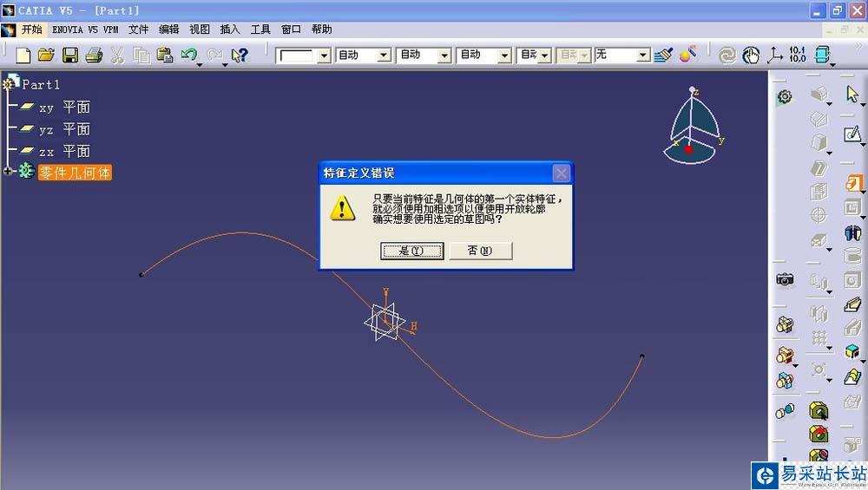Image resolution: width=868 pixels, height=490 pixels.
Task: Open the second 自动 dropdown arrow
Action: [x=444, y=56]
